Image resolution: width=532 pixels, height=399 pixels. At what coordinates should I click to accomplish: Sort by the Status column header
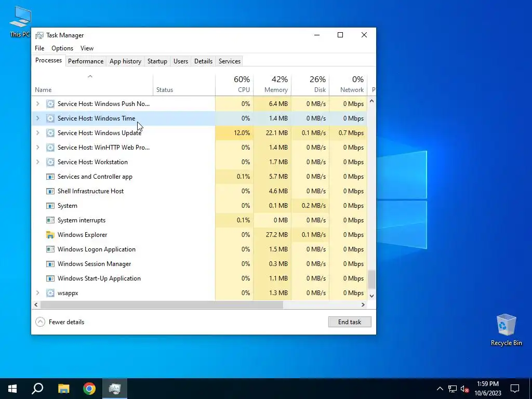click(184, 85)
